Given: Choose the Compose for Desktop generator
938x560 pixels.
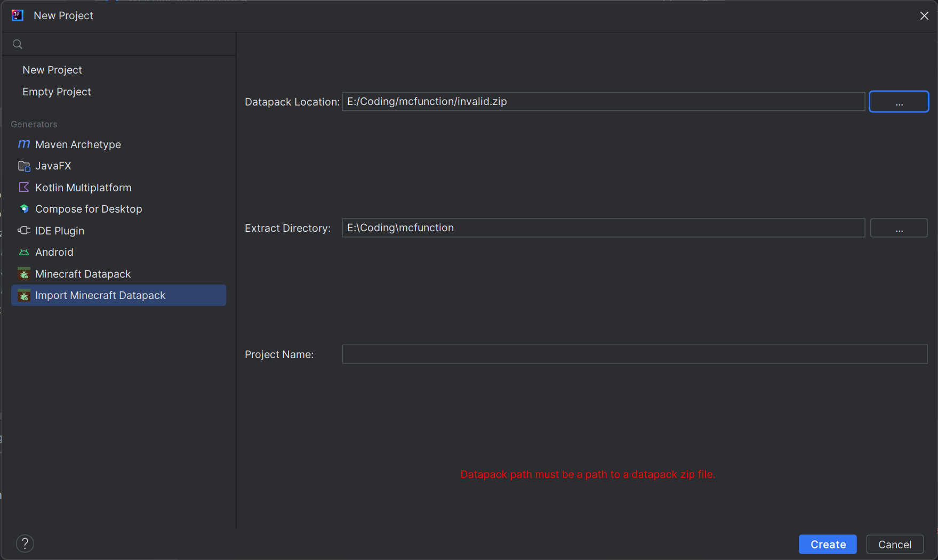Looking at the screenshot, I should coord(118,209).
